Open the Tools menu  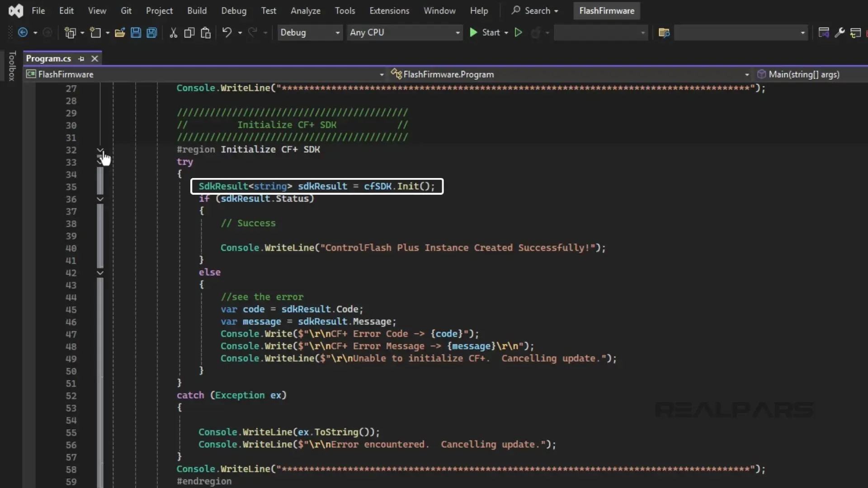(345, 10)
